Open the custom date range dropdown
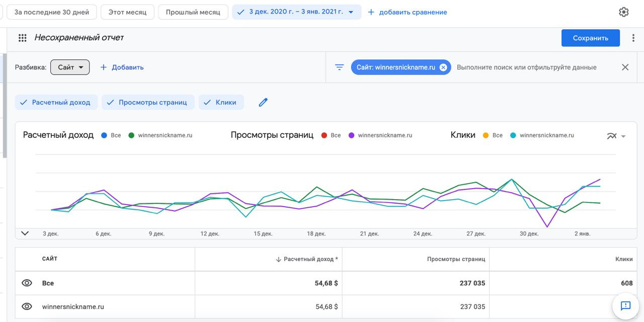This screenshot has height=322, width=644. point(297,12)
